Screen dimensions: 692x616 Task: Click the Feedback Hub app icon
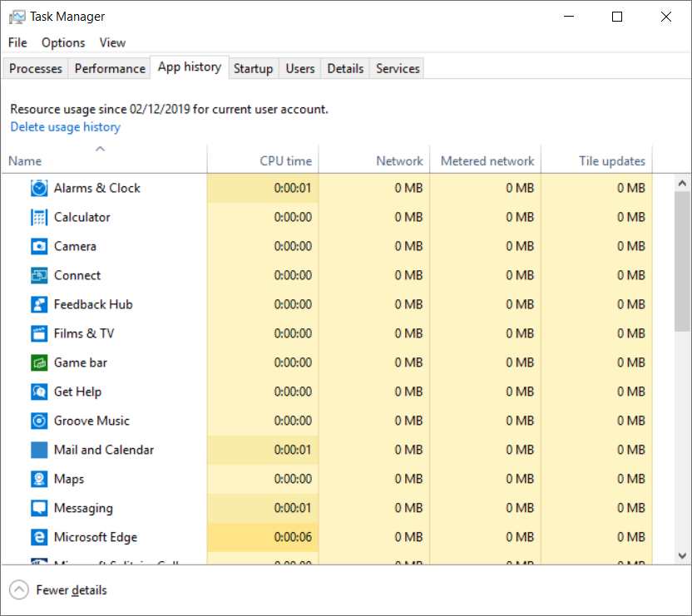[39, 304]
